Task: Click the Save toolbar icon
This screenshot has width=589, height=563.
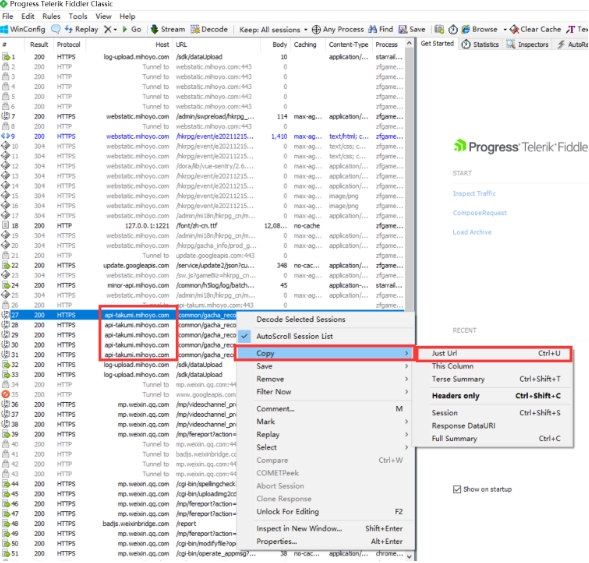Action: (403, 29)
